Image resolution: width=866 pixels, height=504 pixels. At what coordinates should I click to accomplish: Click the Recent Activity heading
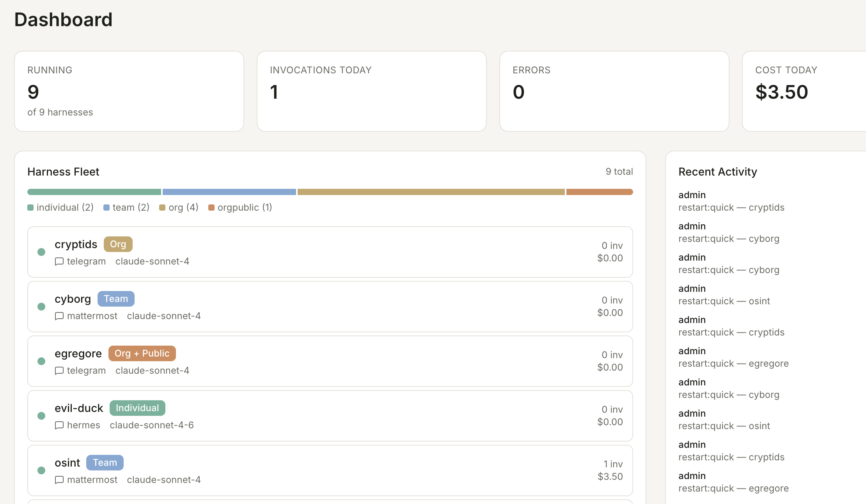(718, 172)
